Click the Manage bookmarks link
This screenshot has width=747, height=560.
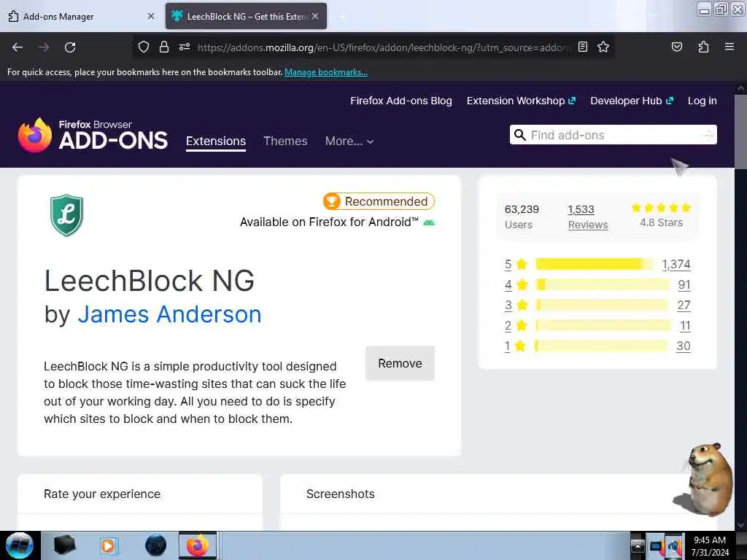point(326,72)
